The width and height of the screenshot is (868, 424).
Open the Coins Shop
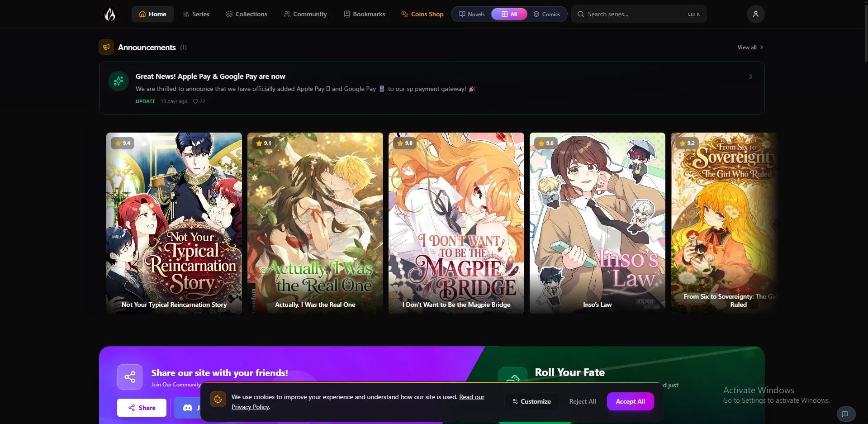point(422,14)
